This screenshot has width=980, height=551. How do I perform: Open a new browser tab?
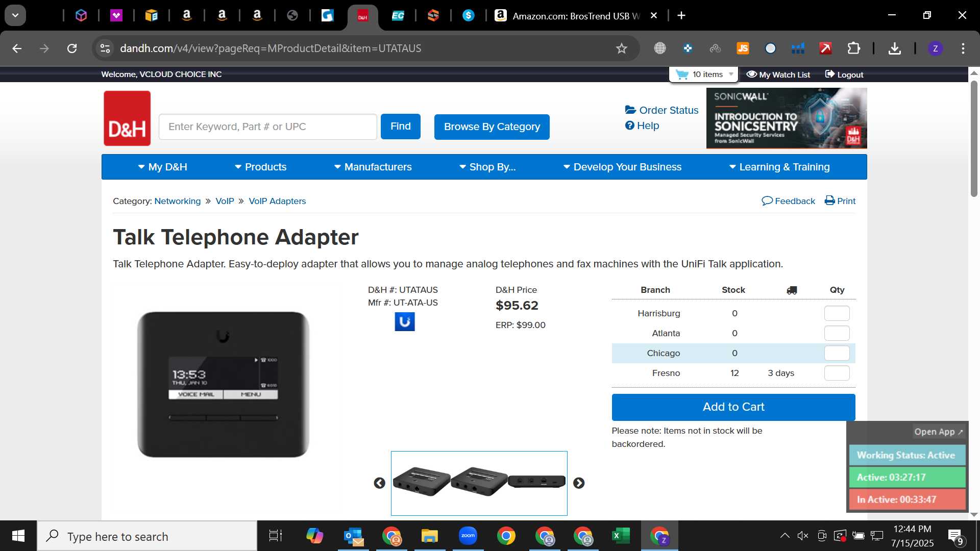coord(681,16)
